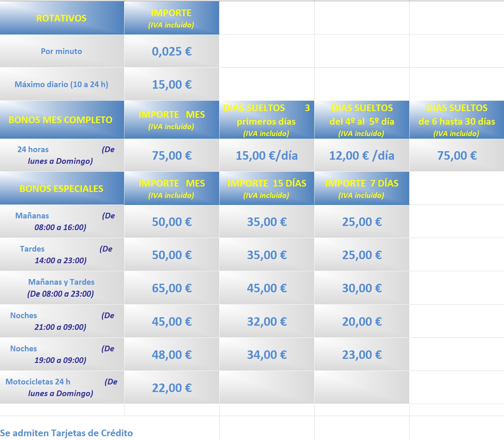The height and width of the screenshot is (440, 504).
Task: Click the BONOS ESPECIALES header cell
Action: click(62, 189)
